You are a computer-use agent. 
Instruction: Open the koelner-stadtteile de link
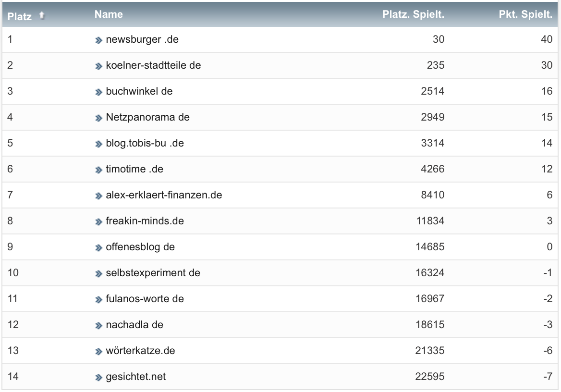tap(153, 65)
